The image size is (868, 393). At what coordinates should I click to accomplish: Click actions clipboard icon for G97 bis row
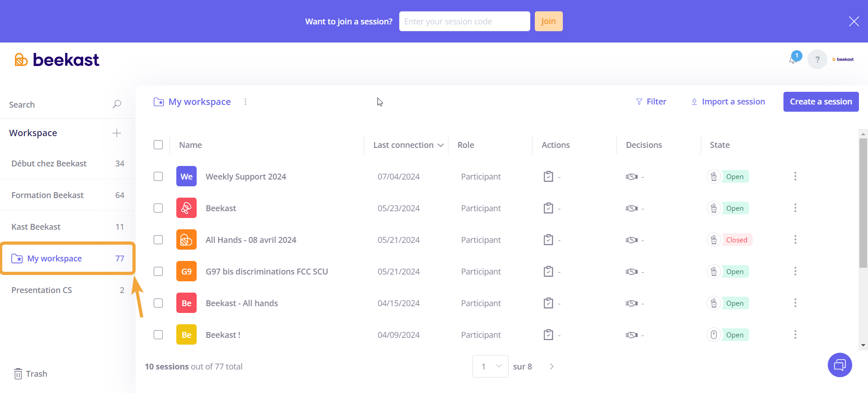(x=548, y=271)
